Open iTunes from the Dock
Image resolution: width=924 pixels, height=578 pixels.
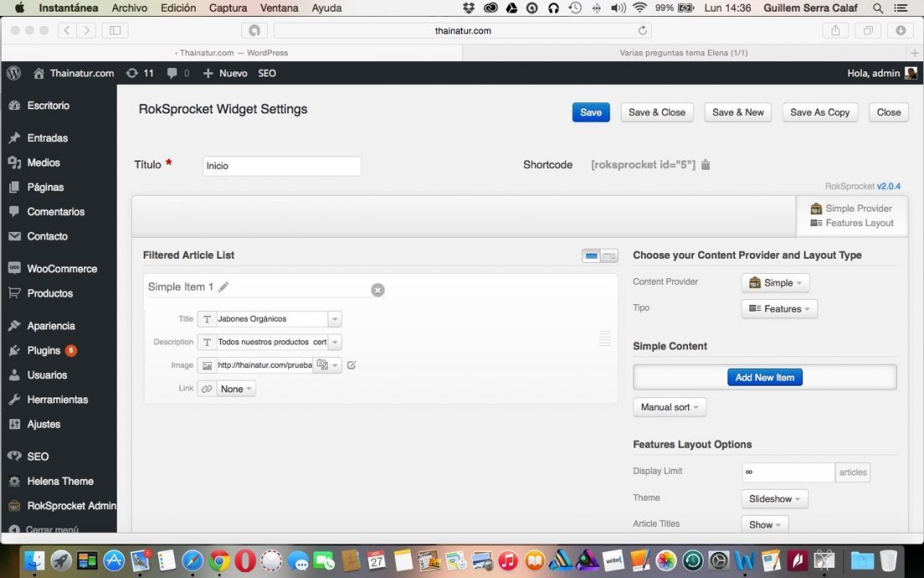pyautogui.click(x=507, y=560)
